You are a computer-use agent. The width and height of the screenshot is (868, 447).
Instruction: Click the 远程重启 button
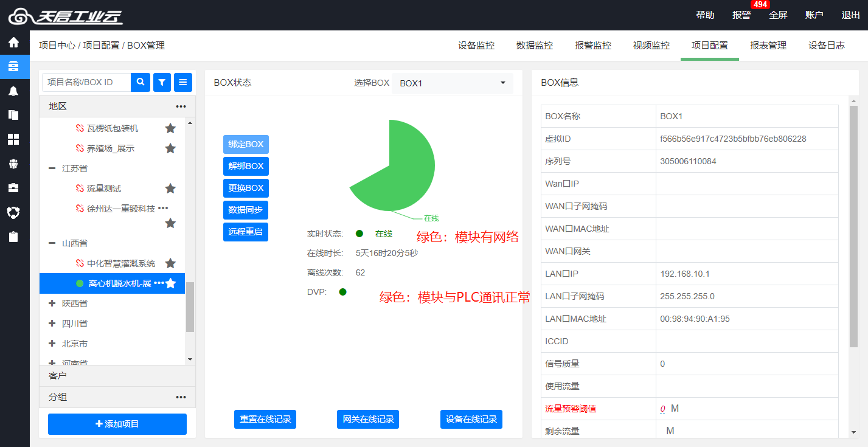[246, 232]
